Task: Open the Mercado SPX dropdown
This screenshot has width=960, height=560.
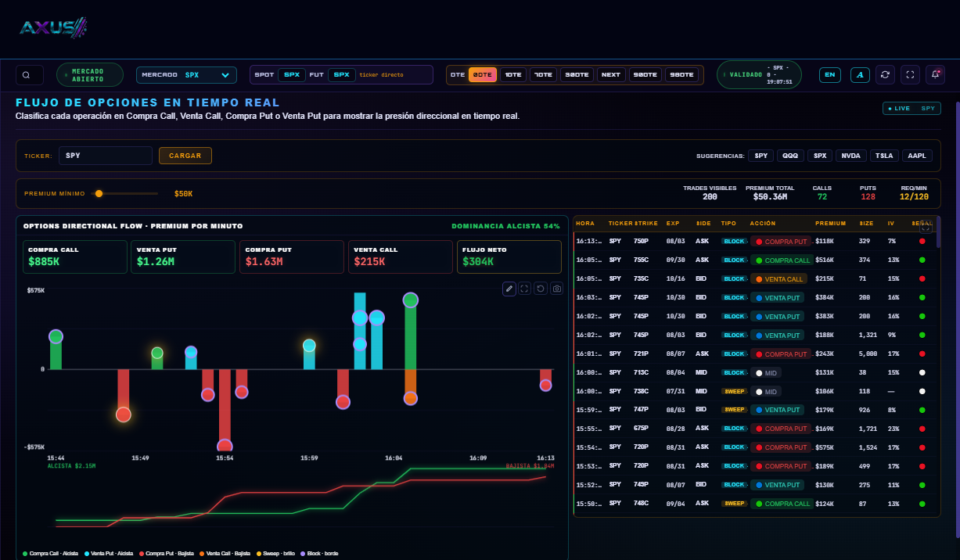Action: click(x=186, y=75)
